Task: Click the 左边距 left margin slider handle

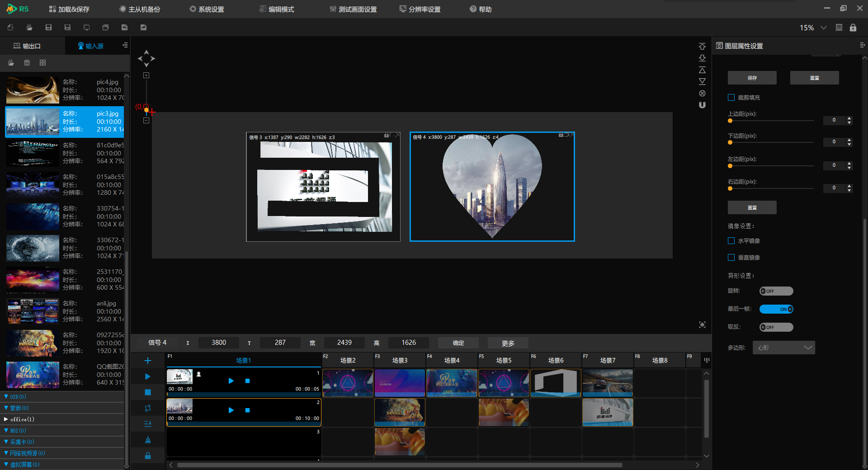Action: pos(730,166)
